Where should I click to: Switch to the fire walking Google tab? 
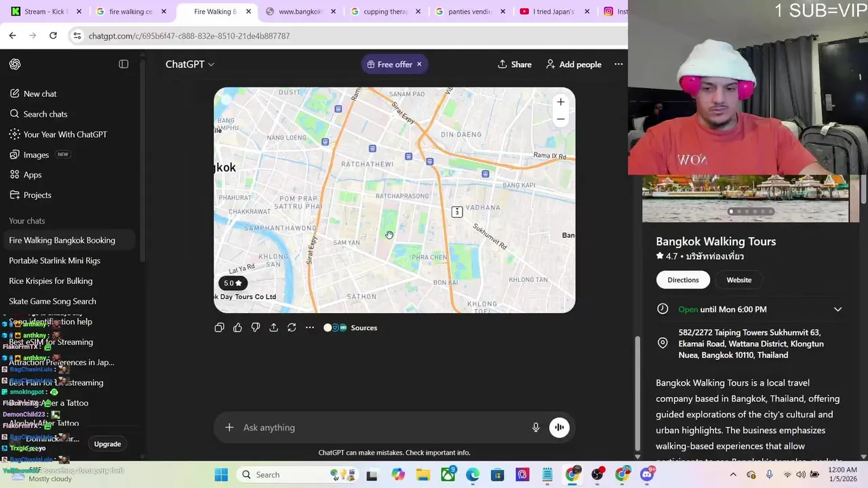click(x=130, y=12)
